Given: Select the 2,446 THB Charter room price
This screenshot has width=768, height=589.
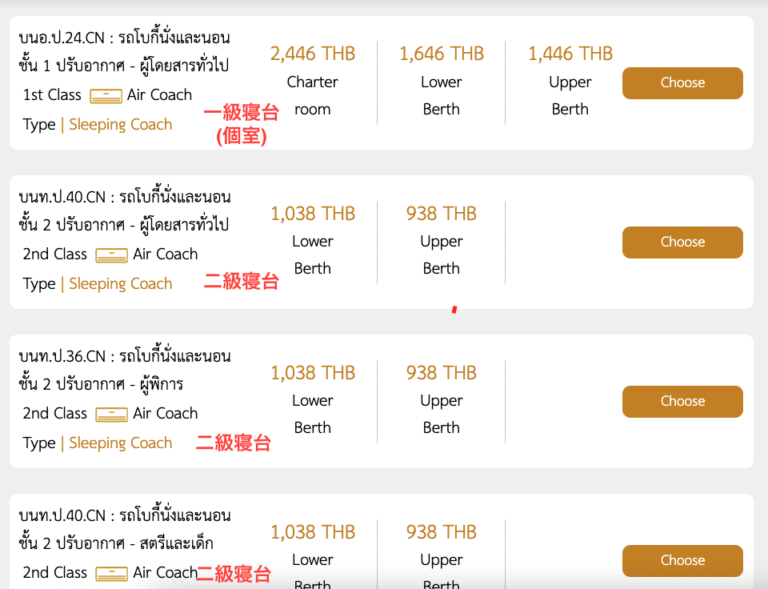Looking at the screenshot, I should (312, 54).
